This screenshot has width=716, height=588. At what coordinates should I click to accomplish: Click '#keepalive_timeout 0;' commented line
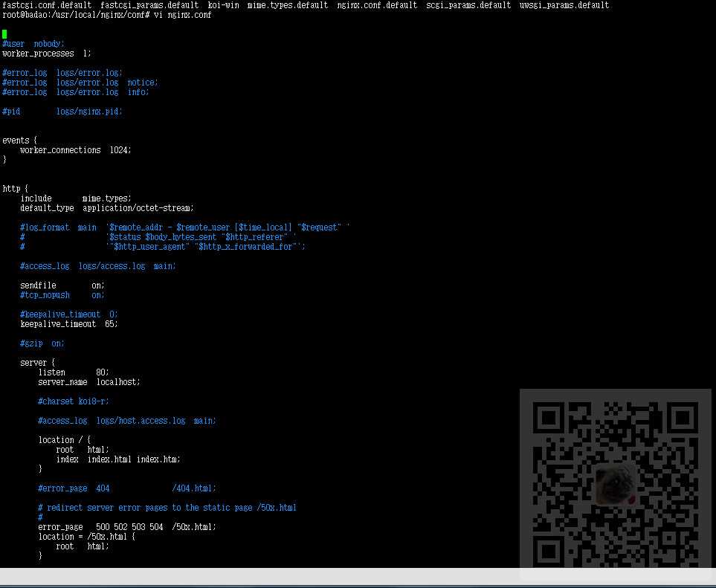pyautogui.click(x=69, y=314)
